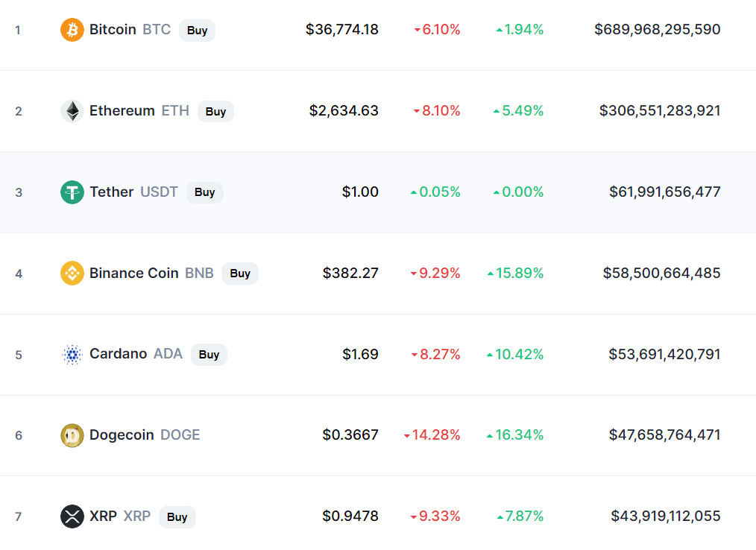Open the Dogecoin name link
The width and height of the screenshot is (756, 550).
(122, 435)
